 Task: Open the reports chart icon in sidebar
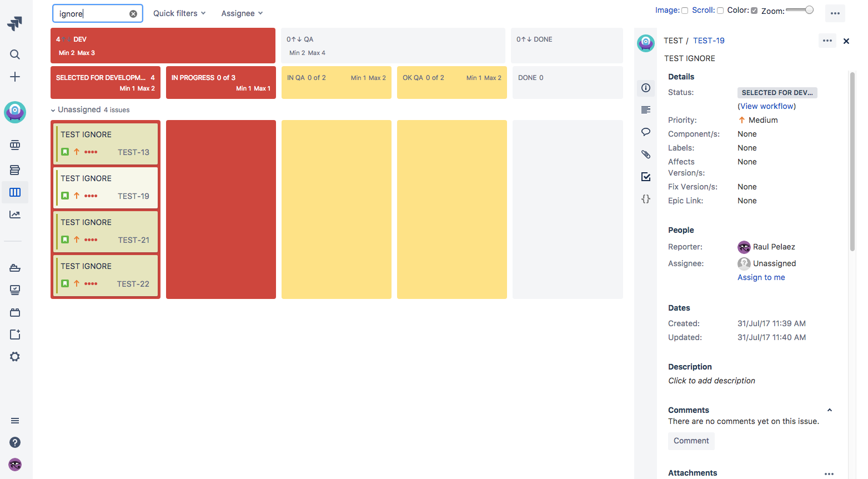click(x=15, y=214)
